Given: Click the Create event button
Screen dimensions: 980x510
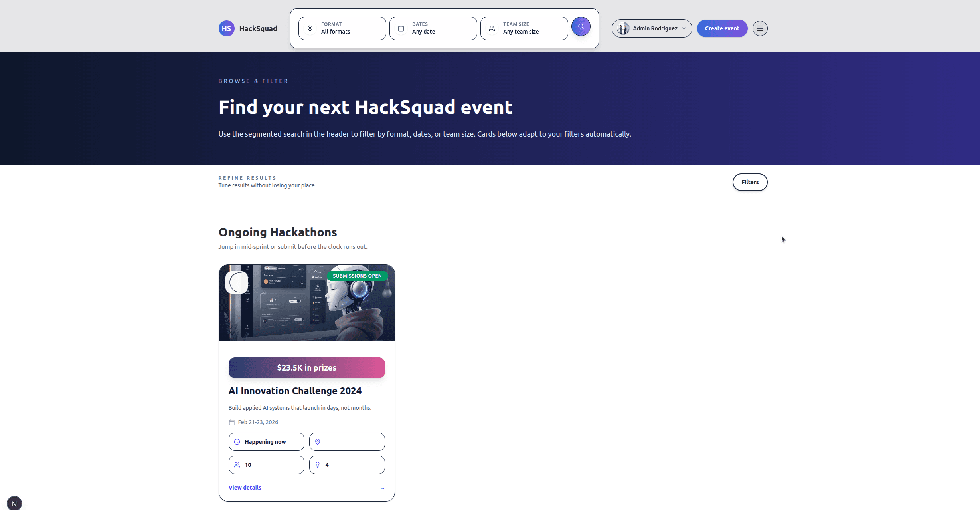Looking at the screenshot, I should [x=722, y=28].
